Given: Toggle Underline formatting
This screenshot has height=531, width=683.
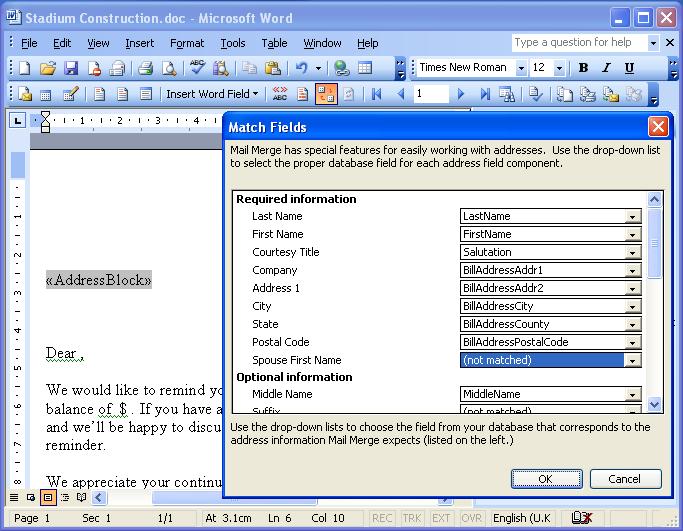Looking at the screenshot, I should pyautogui.click(x=629, y=68).
